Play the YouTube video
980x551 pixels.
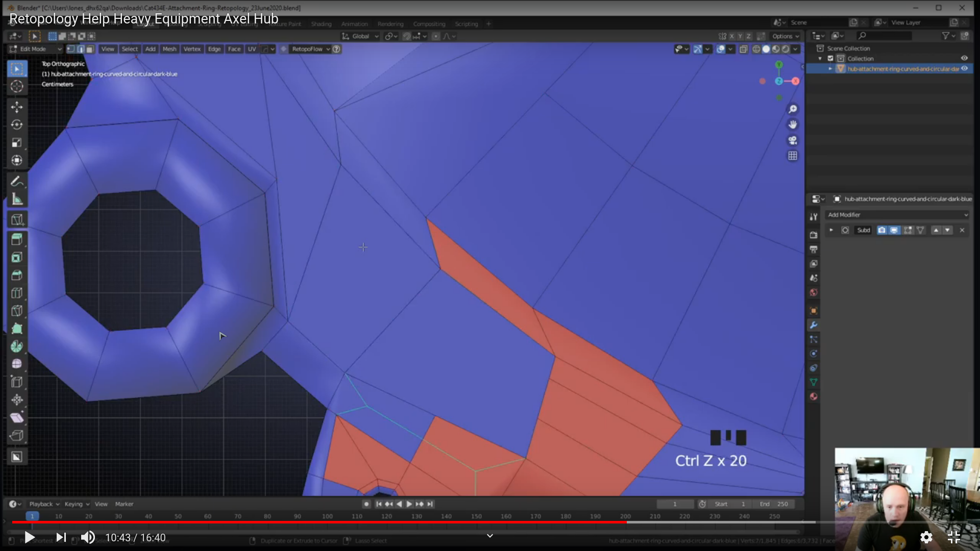[30, 537]
